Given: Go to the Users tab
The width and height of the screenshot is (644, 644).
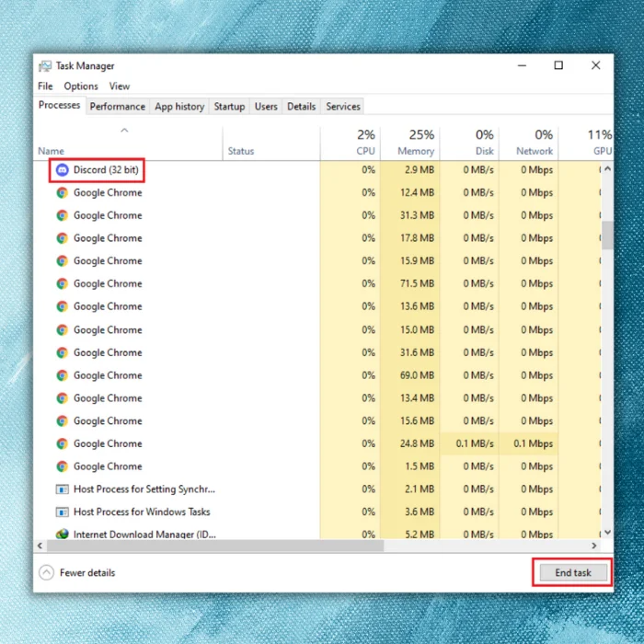Looking at the screenshot, I should [266, 107].
